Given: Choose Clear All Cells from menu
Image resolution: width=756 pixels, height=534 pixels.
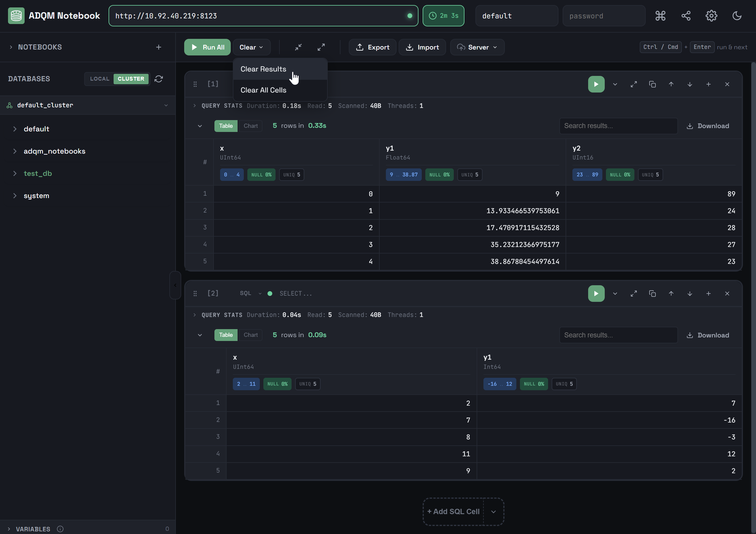Looking at the screenshot, I should pos(263,90).
